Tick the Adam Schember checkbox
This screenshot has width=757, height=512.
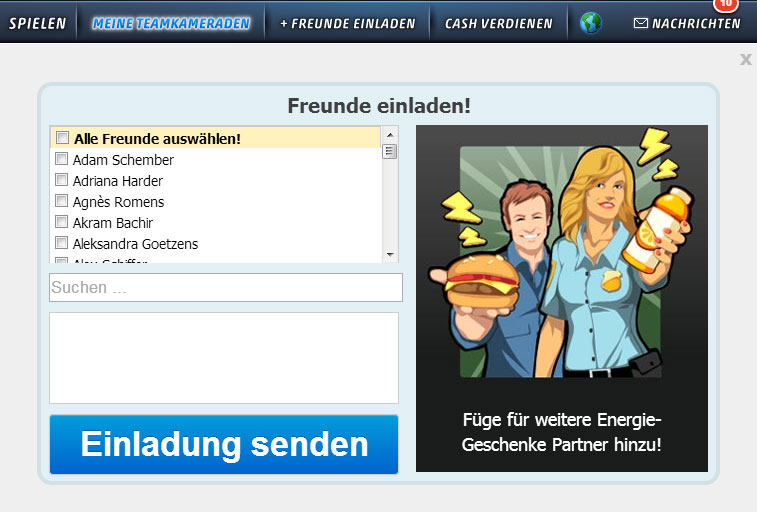coord(61,159)
